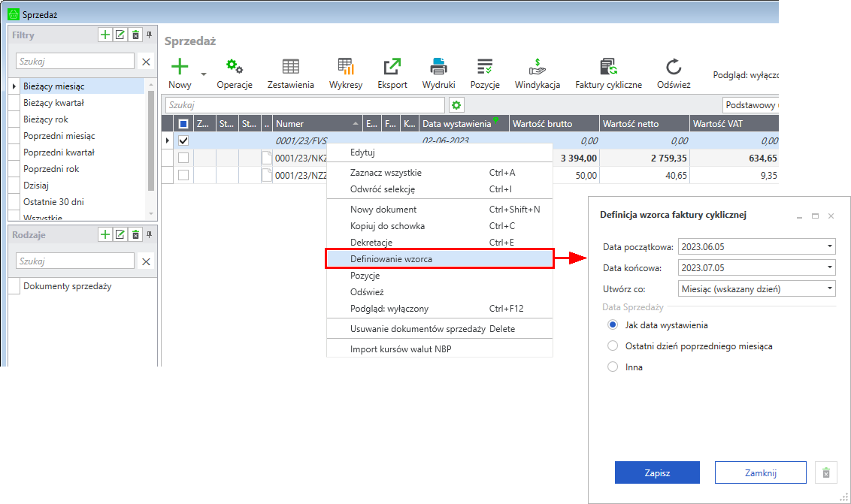Open the Zestawienia table icon

tap(290, 68)
